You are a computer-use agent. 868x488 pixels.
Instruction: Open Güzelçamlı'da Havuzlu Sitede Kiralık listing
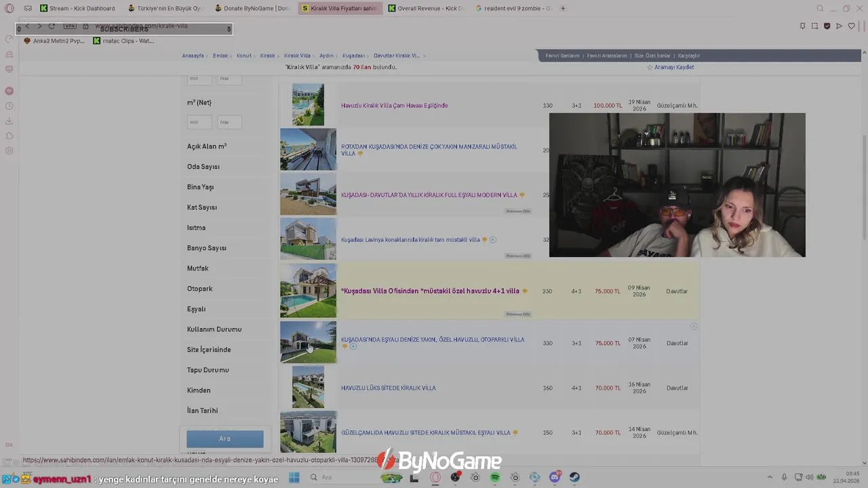click(x=425, y=432)
